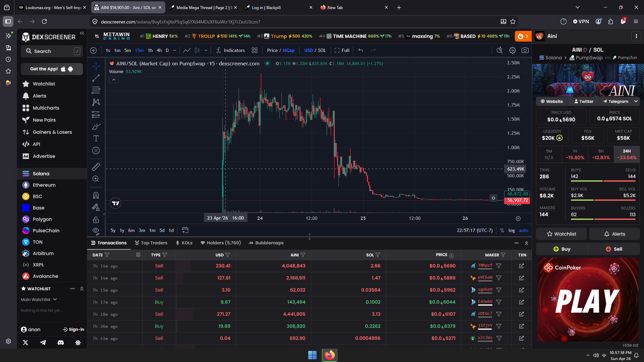Select the trend line drawing tool

coord(96,78)
